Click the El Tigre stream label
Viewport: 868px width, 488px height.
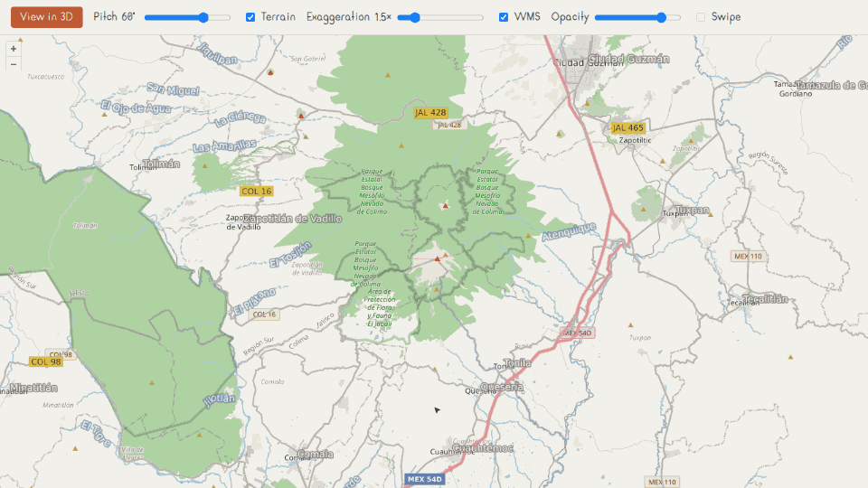[x=96, y=434]
